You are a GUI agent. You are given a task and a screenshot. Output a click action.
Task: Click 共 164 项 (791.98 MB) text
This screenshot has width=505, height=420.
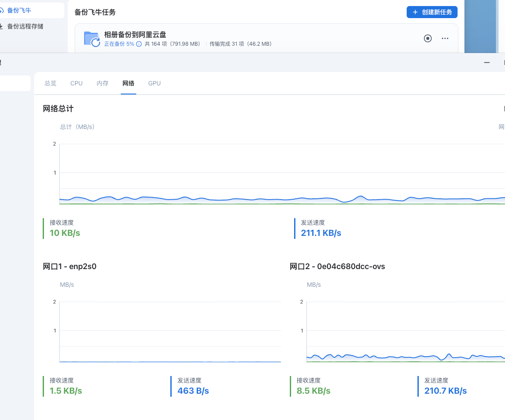click(x=173, y=44)
